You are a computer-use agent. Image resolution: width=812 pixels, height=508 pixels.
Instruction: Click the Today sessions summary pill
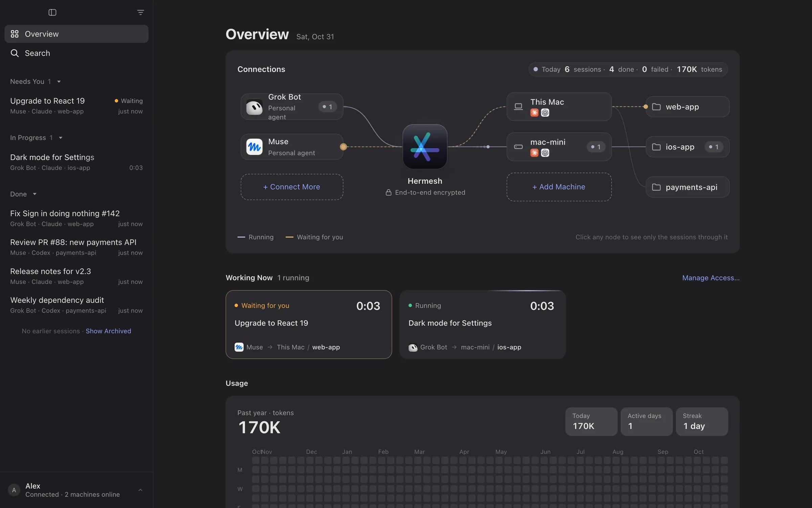(x=628, y=69)
